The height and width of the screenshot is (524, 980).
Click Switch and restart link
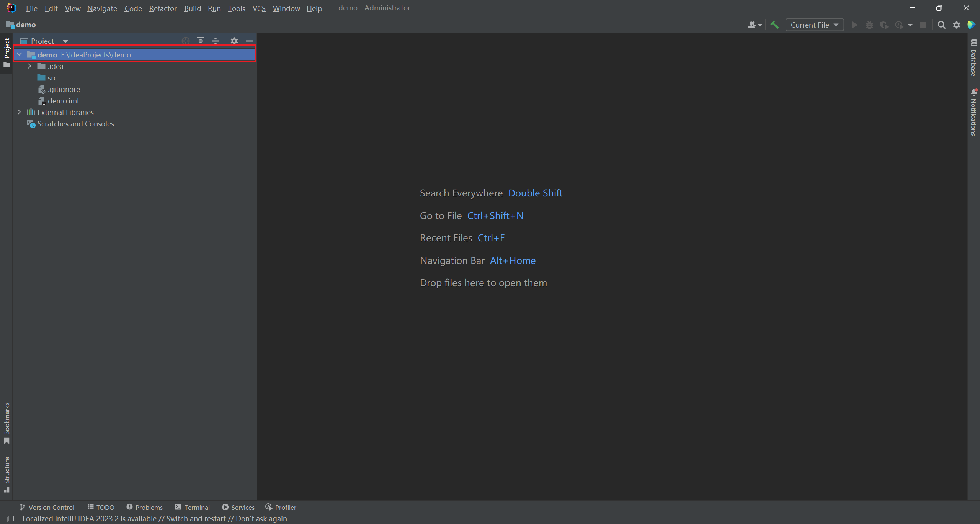click(x=196, y=519)
